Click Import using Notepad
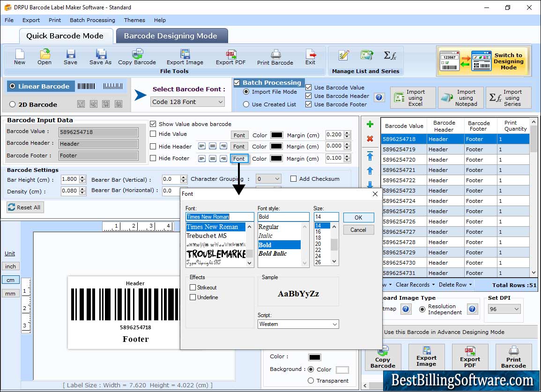This screenshot has height=392, width=541. (460, 98)
